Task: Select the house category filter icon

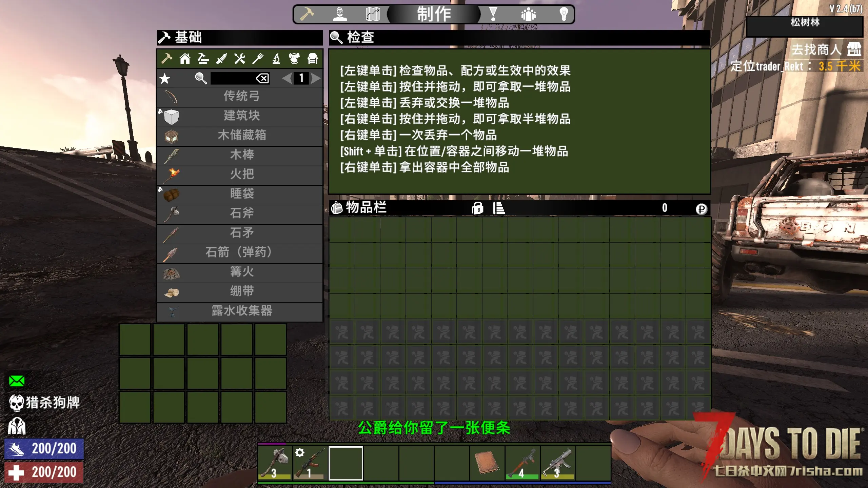Action: tap(185, 59)
